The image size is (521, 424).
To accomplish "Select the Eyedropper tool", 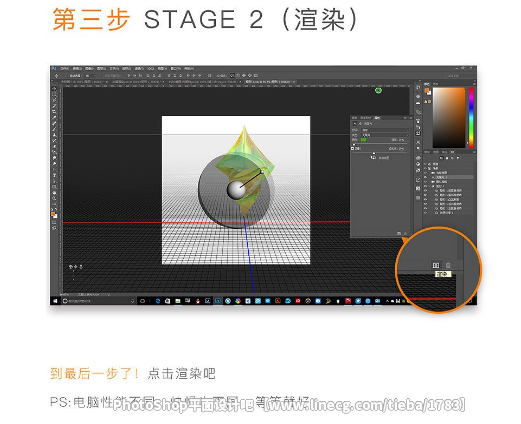I will [55, 118].
